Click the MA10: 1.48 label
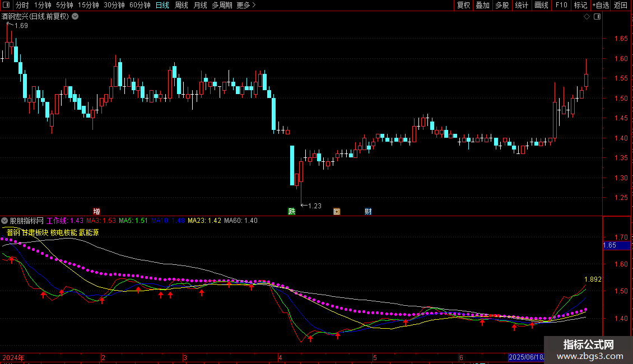The image size is (633, 364). pos(168,221)
